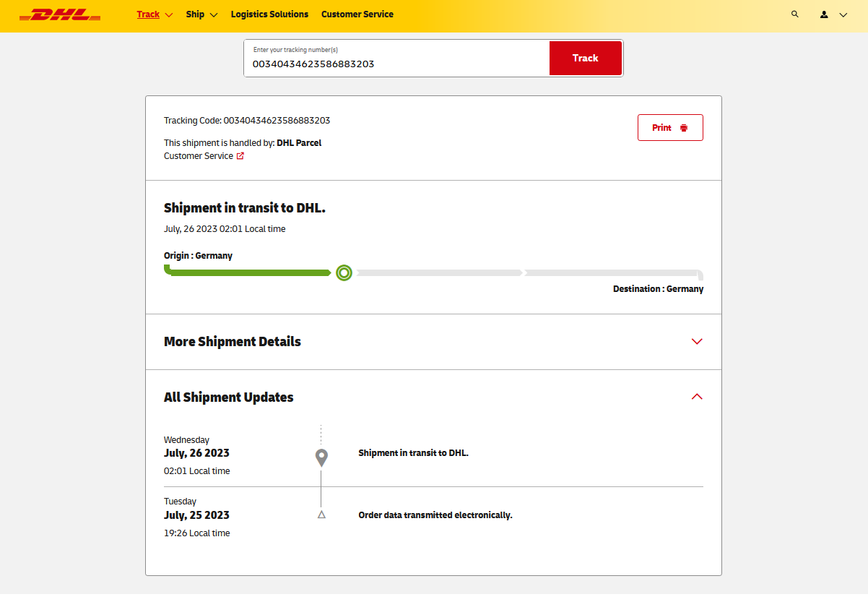
Task: Click the external link icon beside Customer Service
Action: pyautogui.click(x=240, y=156)
